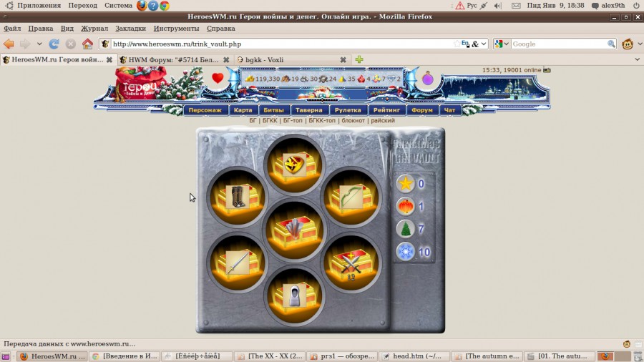Image resolution: width=644 pixels, height=362 pixels.
Task: Click the URL address bar
Action: coord(279,44)
